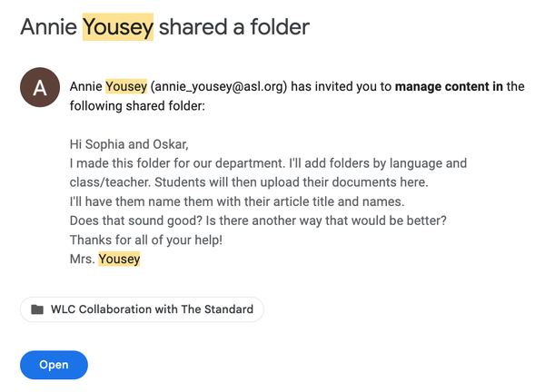Click the folder icon in the attachment chip
Screen dimensions: 545x392
coord(37,309)
